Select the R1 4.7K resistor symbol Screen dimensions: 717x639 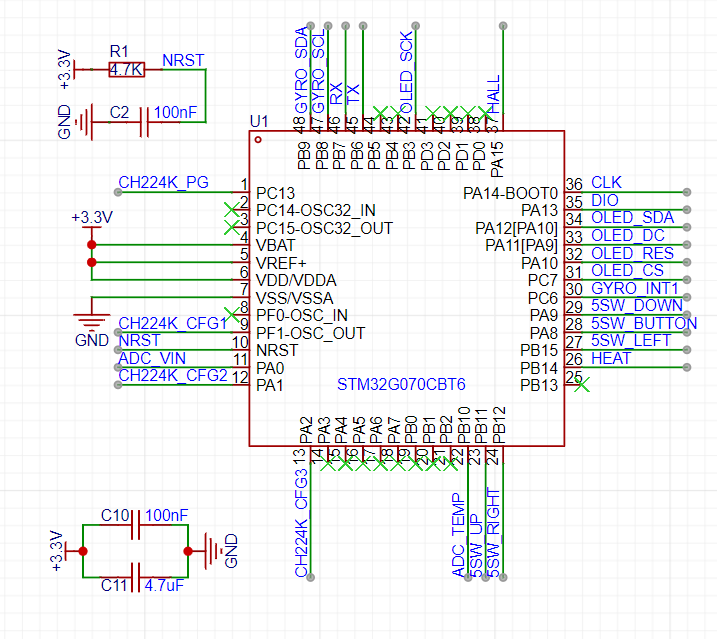click(127, 70)
